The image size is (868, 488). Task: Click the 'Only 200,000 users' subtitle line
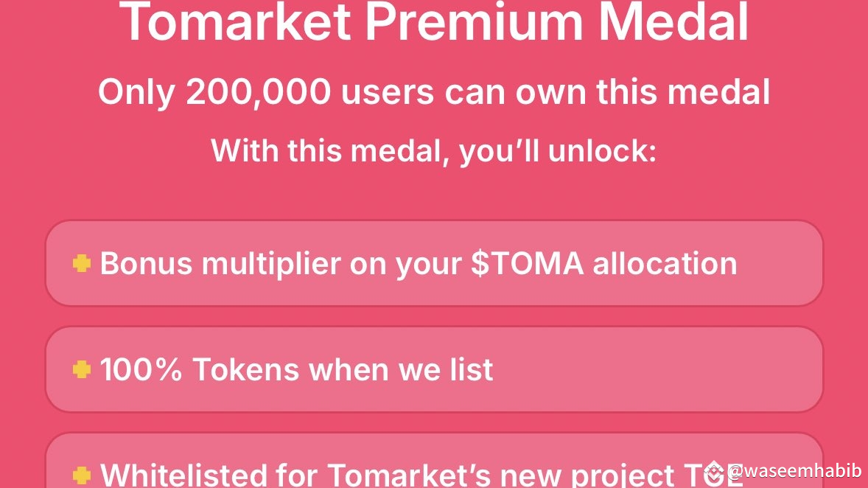[x=433, y=93]
